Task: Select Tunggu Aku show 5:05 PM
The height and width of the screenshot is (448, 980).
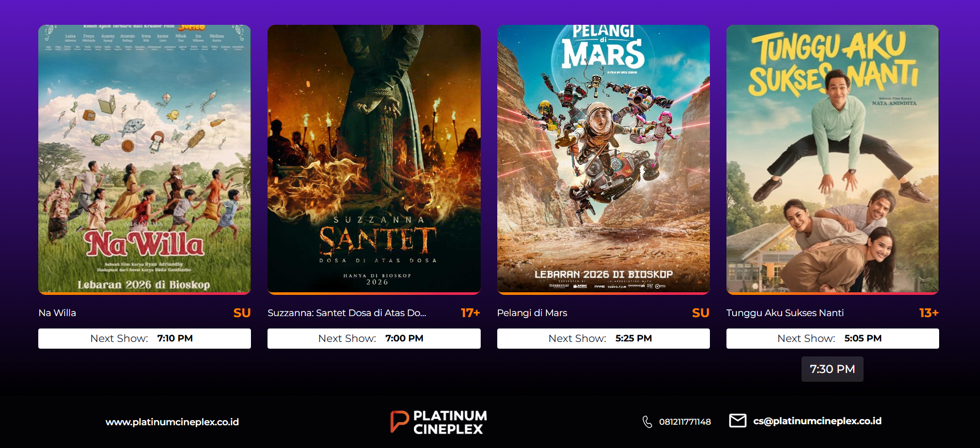Action: 833,338
